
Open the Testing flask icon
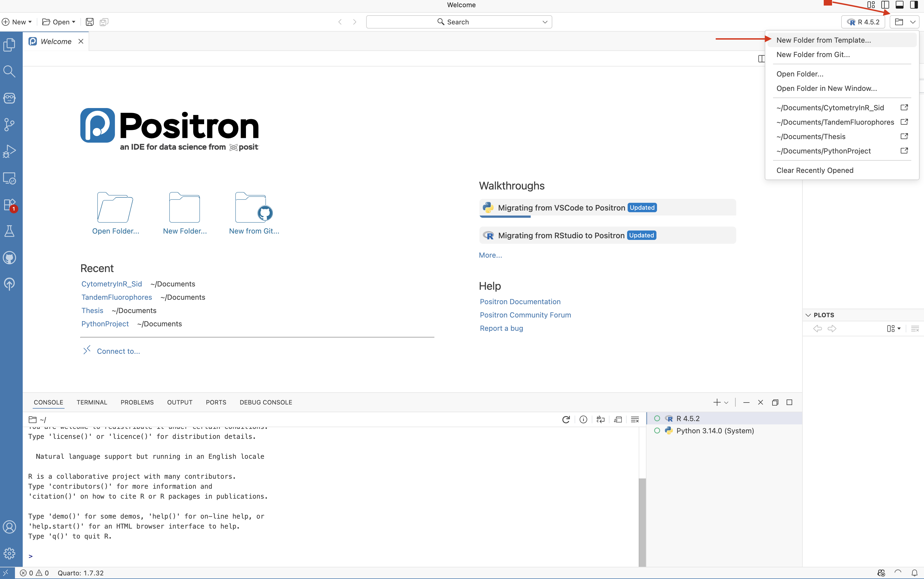coord(9,231)
